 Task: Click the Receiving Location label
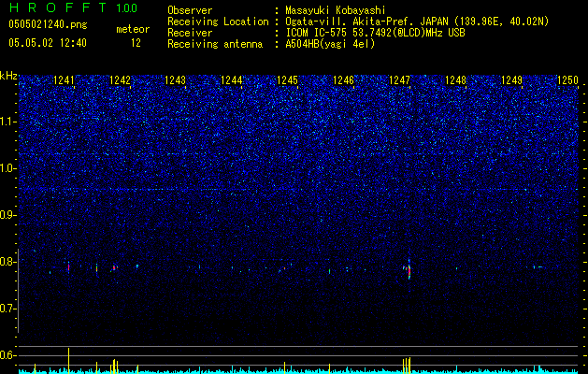pos(218,22)
